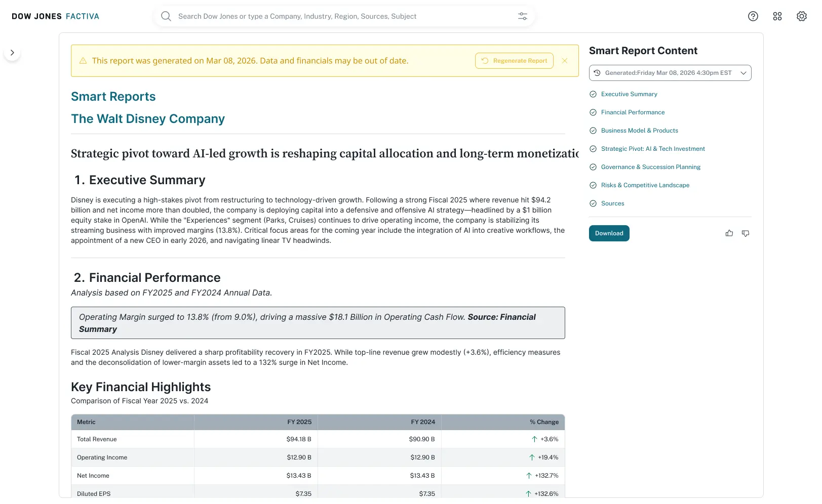Click the Key Financial Highlights heading
Screen dimensions: 822x504
coord(141,387)
